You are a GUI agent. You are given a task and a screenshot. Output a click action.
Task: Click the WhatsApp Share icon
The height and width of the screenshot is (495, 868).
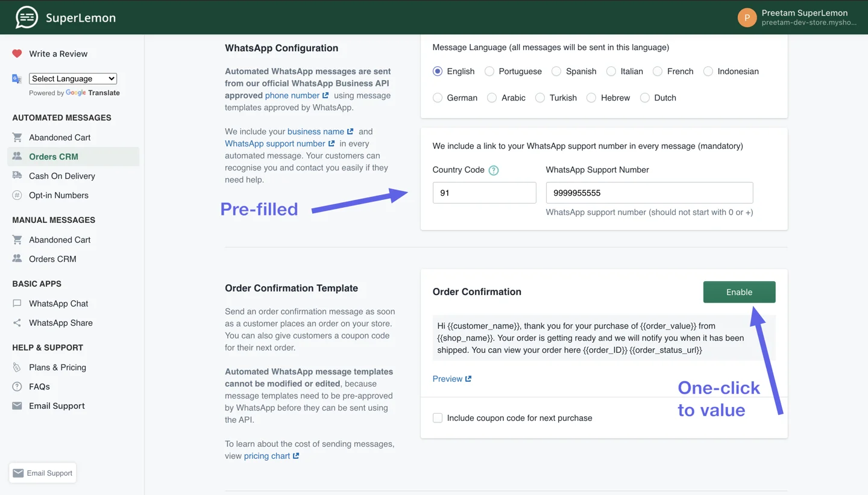17,323
